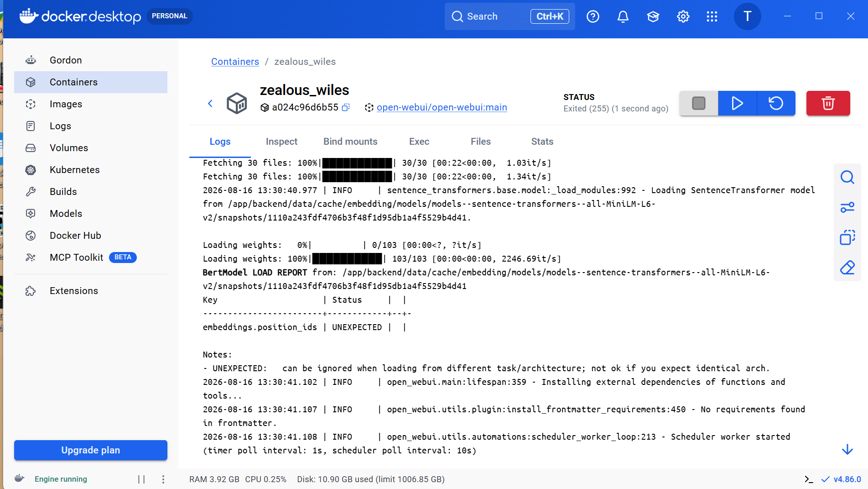
Task: Copy container ID a024c96d6b55
Action: click(x=346, y=107)
